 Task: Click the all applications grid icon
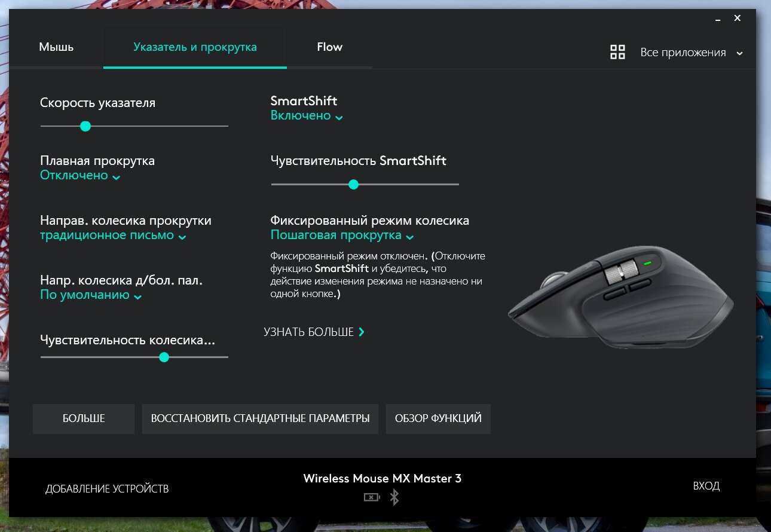pos(617,52)
